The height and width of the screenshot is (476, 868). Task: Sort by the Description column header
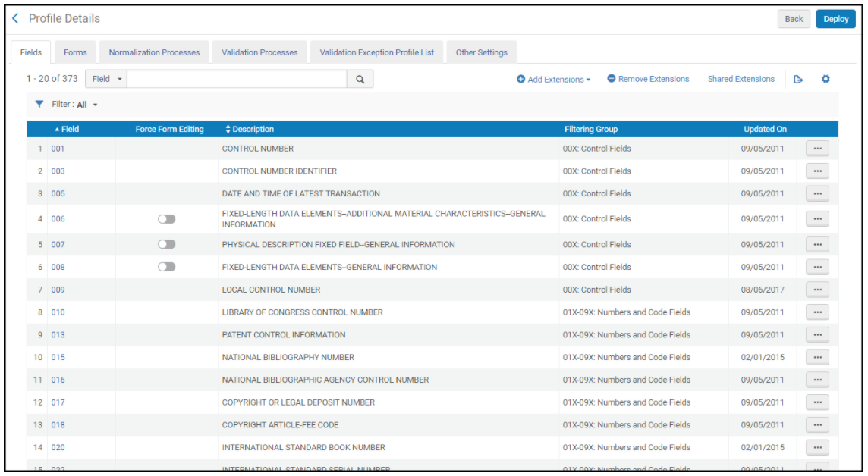tap(249, 130)
